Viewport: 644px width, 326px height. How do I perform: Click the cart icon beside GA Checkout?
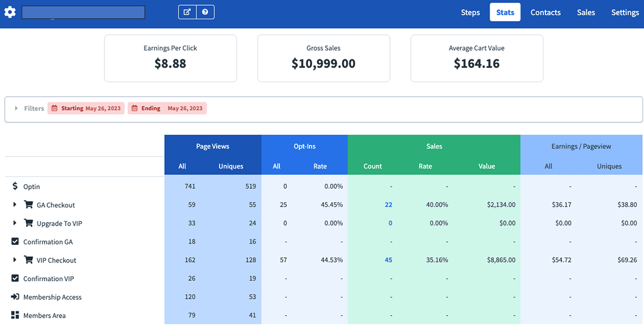click(29, 205)
